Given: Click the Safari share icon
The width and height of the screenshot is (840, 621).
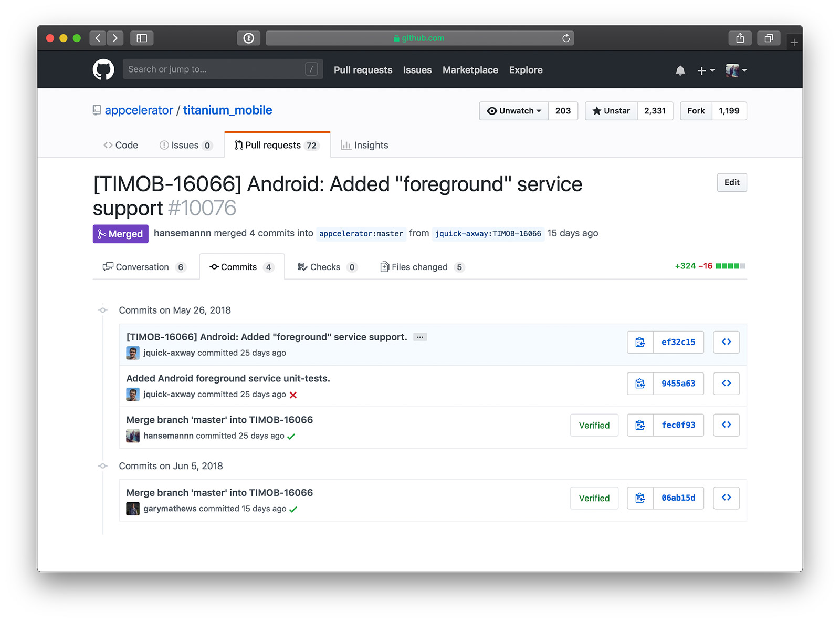Looking at the screenshot, I should 740,38.
